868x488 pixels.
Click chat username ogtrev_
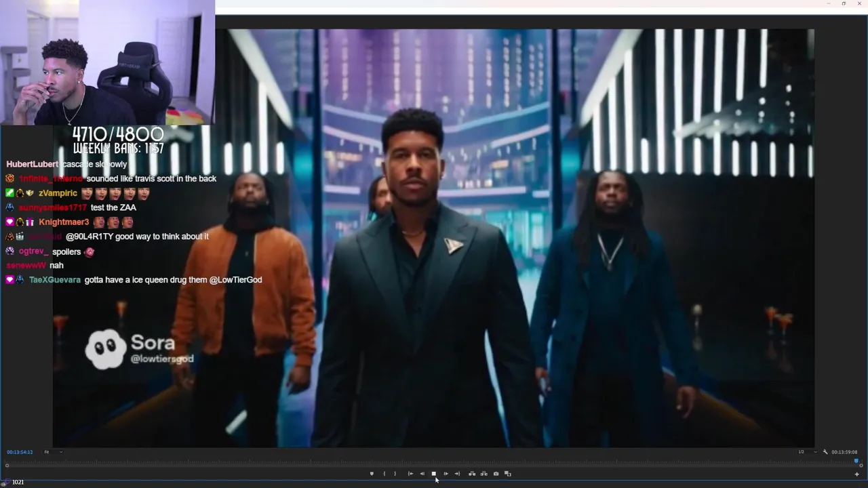click(33, 251)
